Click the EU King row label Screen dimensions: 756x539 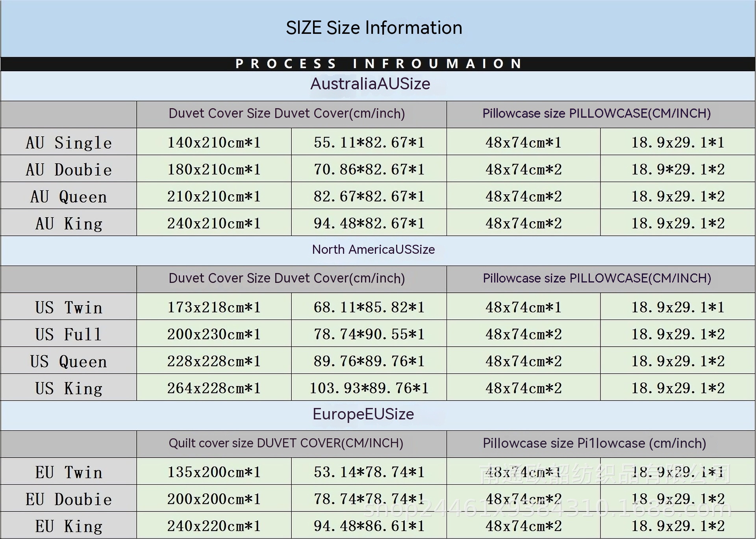[69, 526]
